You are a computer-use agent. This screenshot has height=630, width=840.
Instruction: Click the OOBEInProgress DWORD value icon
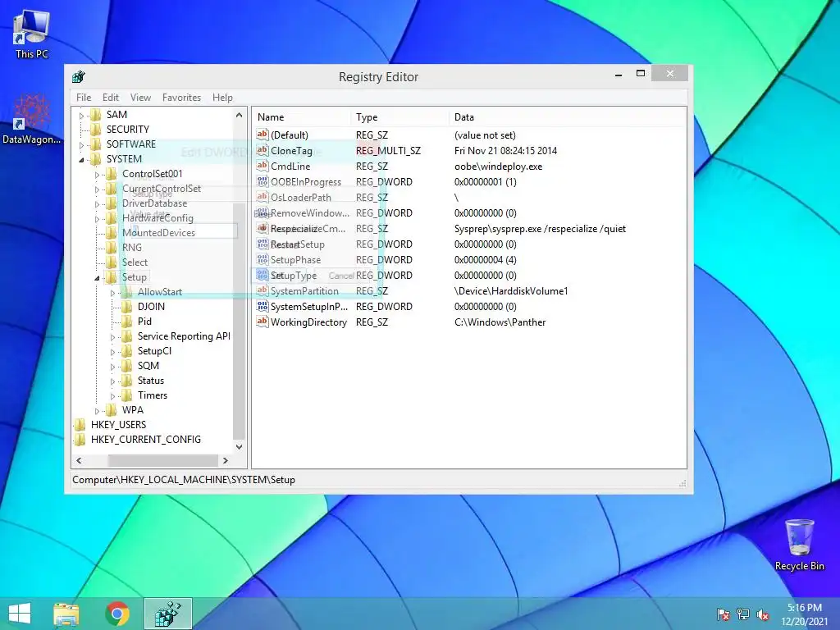[x=262, y=181]
